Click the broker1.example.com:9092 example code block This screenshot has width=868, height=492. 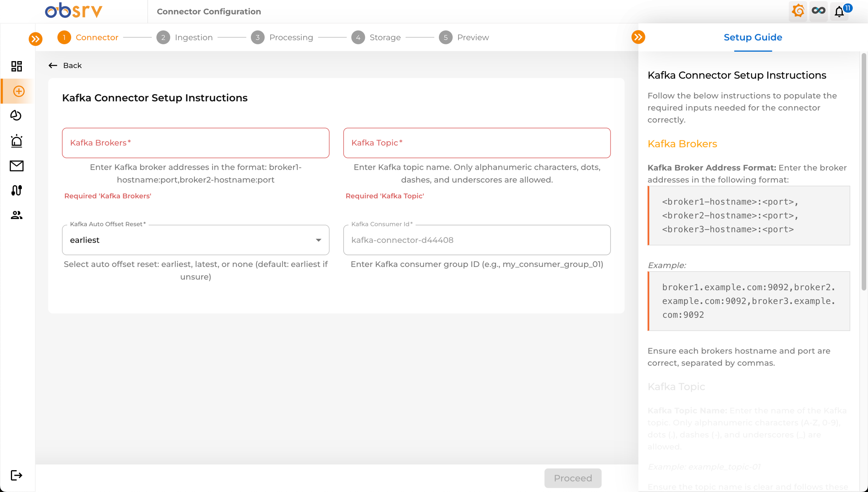point(749,301)
